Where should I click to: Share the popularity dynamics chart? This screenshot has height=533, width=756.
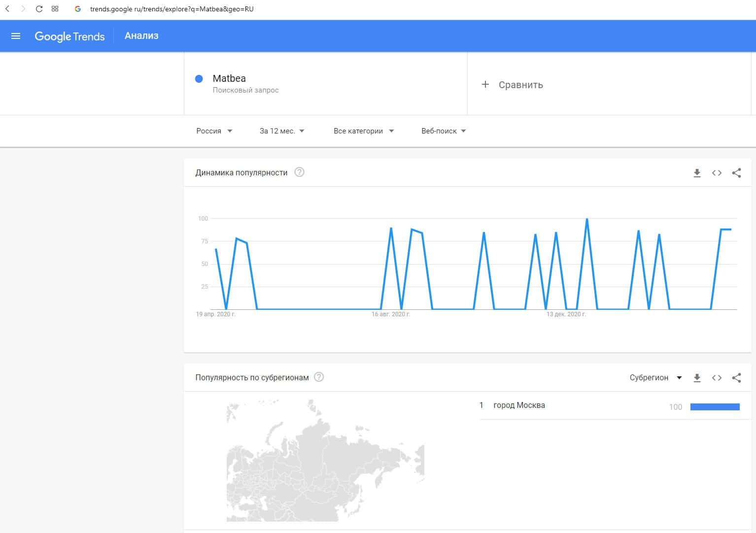point(736,173)
